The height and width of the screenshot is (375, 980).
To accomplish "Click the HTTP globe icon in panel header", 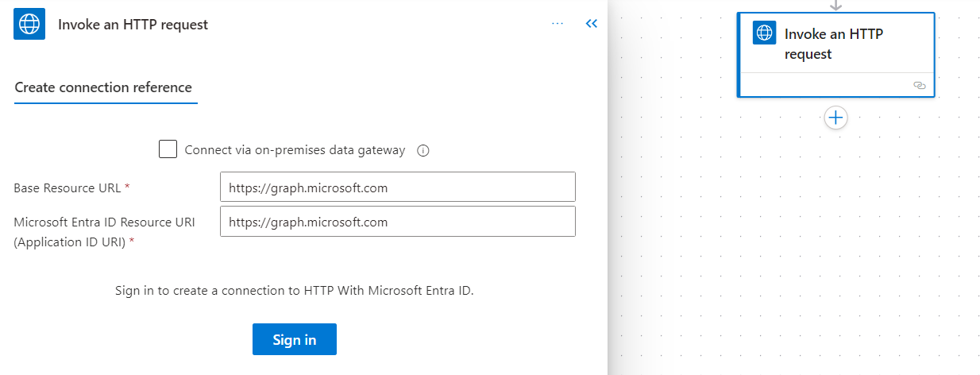I will (x=29, y=24).
